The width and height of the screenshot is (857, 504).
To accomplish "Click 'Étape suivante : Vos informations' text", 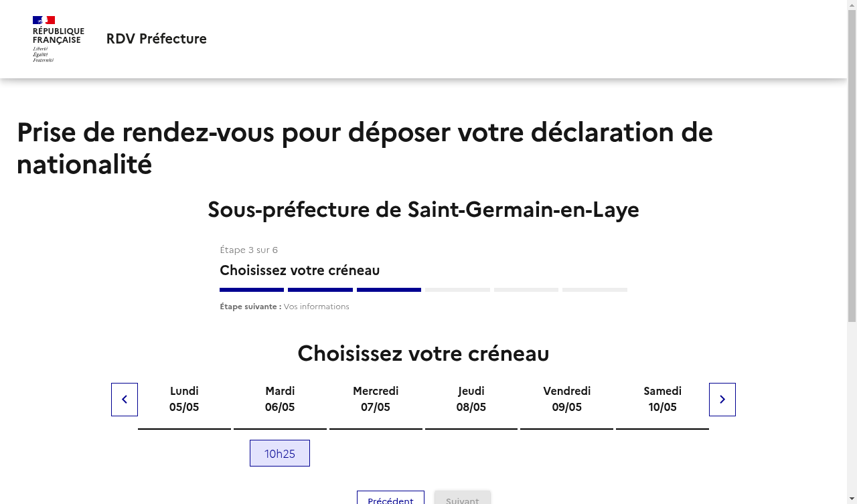I will coord(285,307).
